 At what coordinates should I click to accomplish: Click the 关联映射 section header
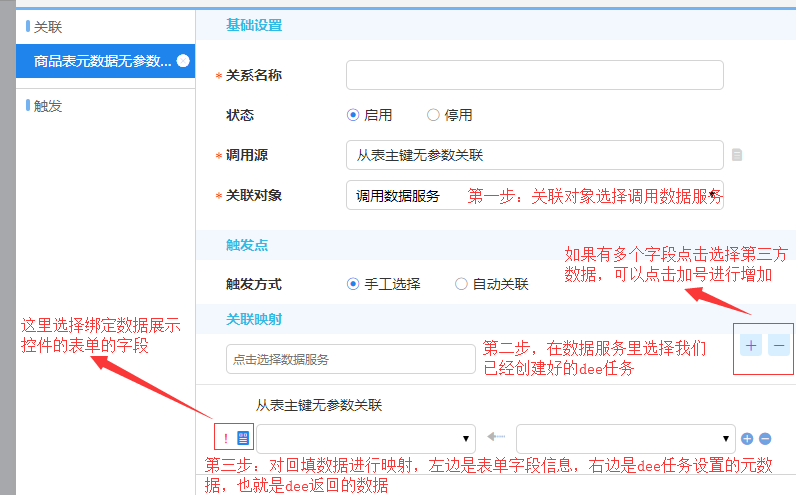[x=254, y=319]
